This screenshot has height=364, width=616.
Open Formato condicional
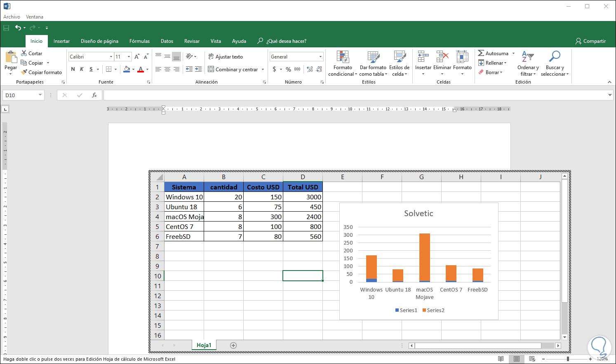[x=343, y=63]
